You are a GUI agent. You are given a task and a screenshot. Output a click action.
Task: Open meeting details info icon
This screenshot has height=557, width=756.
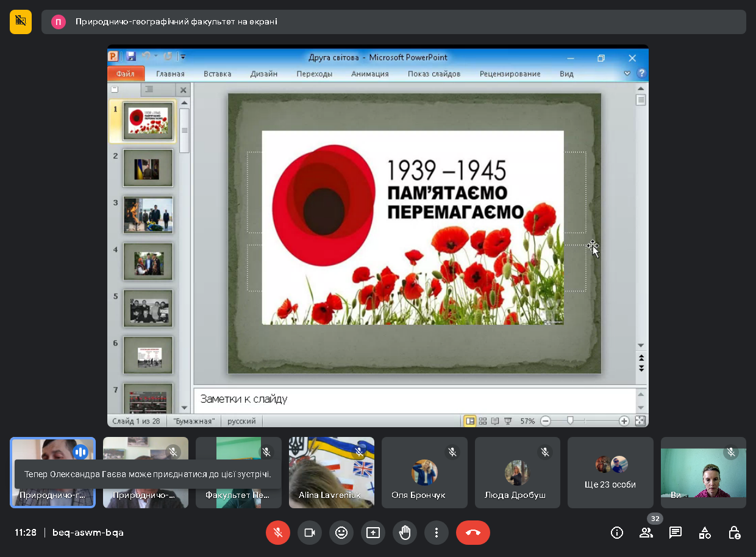617,533
